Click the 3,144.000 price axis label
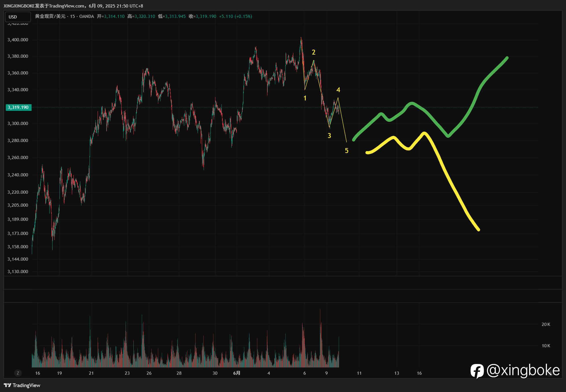 (18, 259)
